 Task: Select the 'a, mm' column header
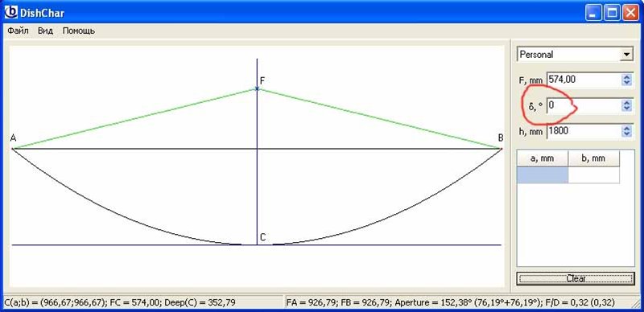(542, 158)
